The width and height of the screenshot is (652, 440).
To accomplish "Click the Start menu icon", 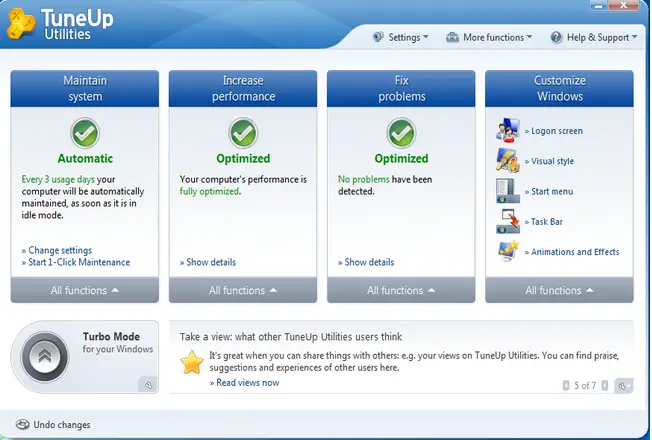I will pyautogui.click(x=508, y=191).
